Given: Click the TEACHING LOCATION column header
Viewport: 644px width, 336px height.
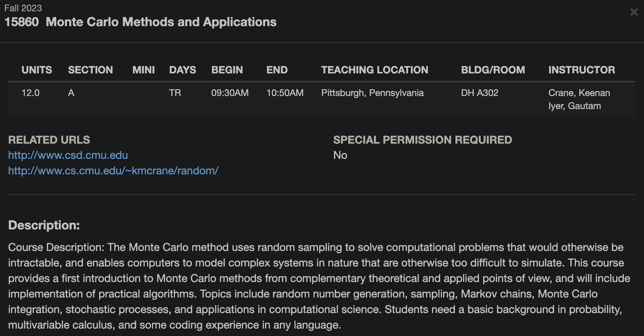Looking at the screenshot, I should pos(375,70).
